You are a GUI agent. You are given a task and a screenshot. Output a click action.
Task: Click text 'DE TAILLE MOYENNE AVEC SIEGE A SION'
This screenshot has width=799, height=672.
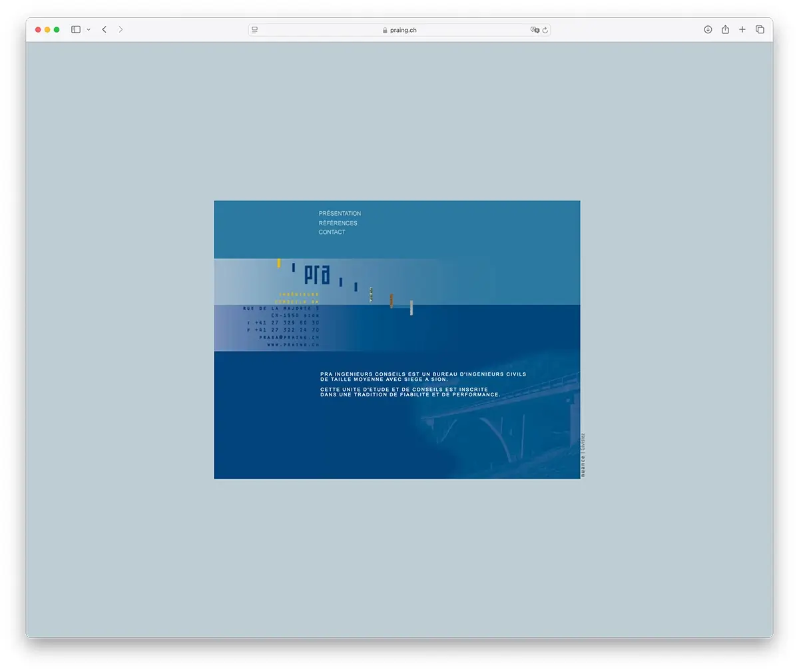[x=384, y=380]
